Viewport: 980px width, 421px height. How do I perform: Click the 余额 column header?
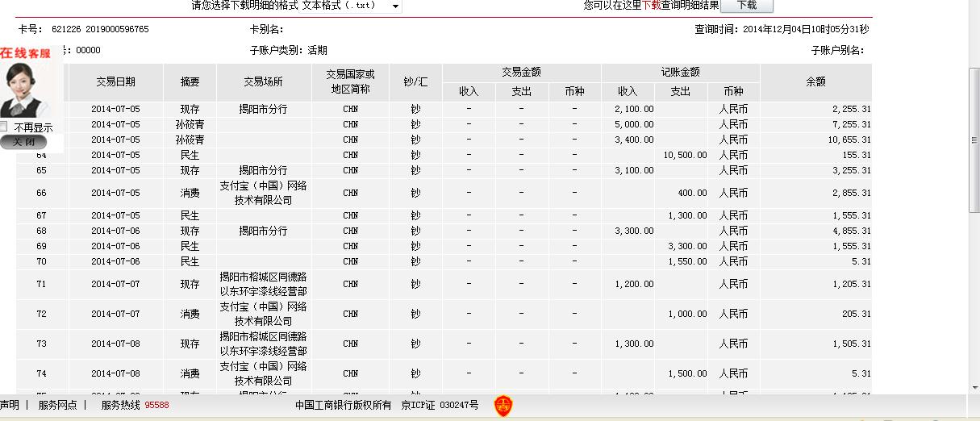[x=815, y=82]
